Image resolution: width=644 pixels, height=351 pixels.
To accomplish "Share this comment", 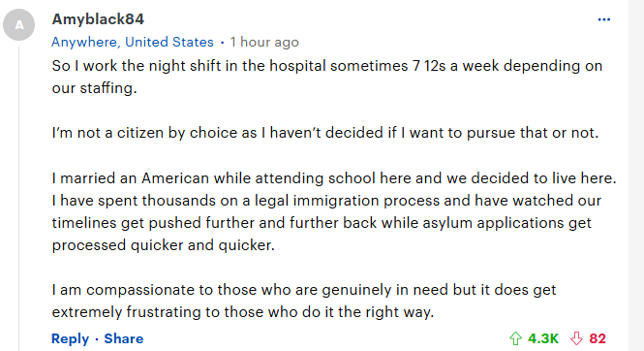I will click(124, 338).
